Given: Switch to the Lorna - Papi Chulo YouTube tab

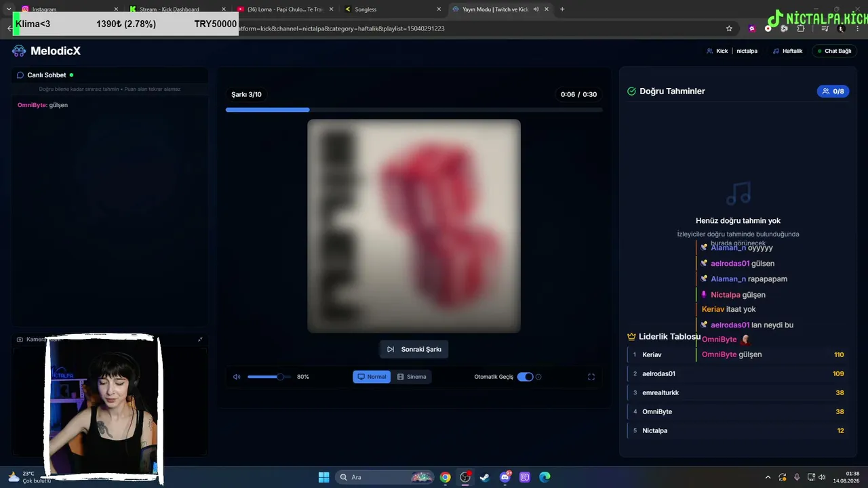Looking at the screenshot, I should point(285,9).
